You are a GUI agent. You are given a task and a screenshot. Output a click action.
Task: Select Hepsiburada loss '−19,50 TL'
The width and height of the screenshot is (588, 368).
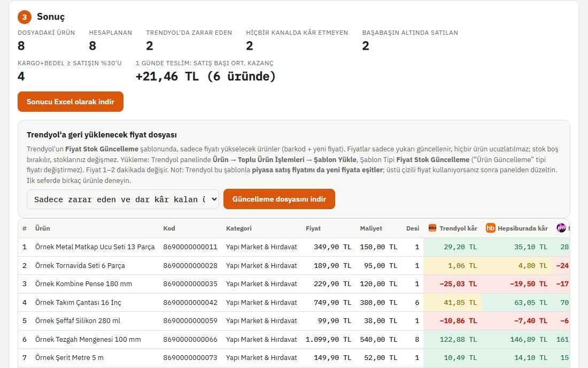coord(529,284)
